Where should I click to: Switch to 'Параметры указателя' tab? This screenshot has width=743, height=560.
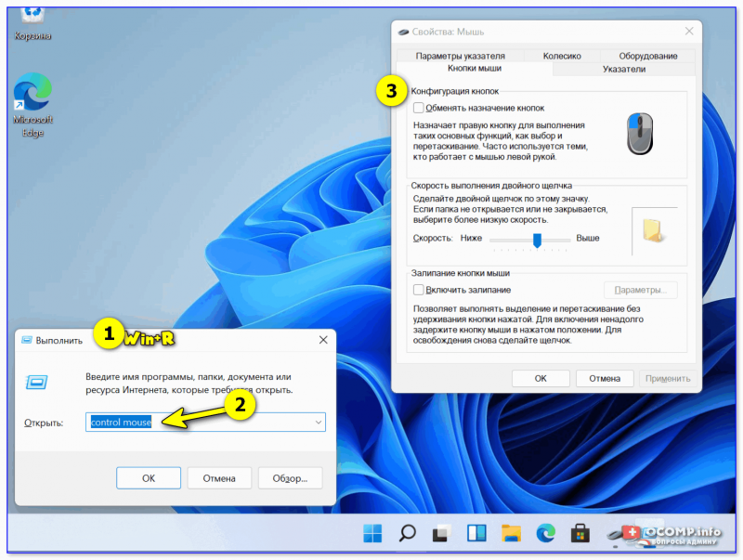(x=460, y=56)
